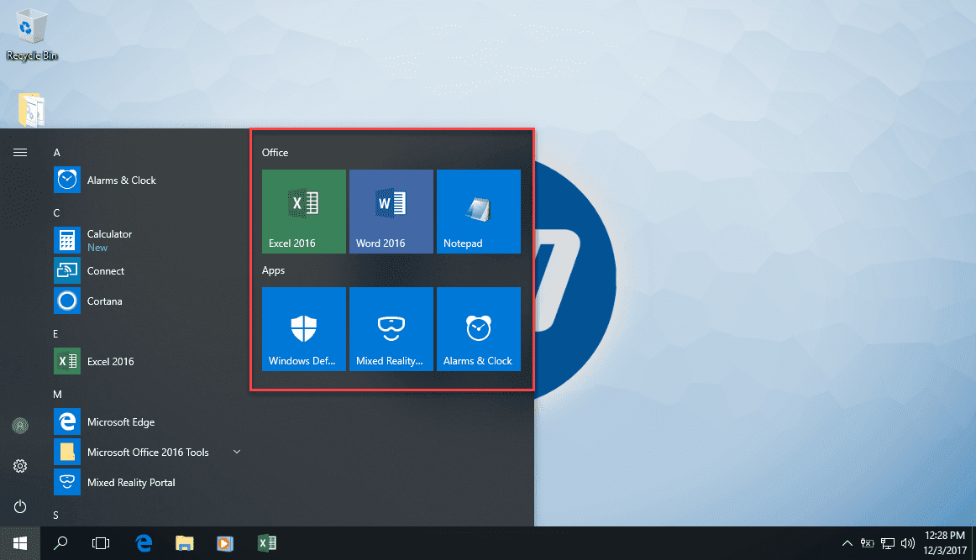
Task: Select the Recycle Bin desktop icon
Action: tap(32, 34)
